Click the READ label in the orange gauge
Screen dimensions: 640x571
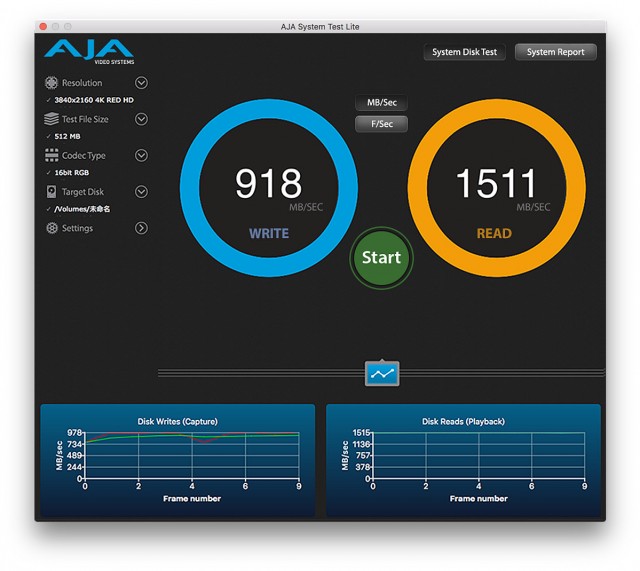(494, 233)
